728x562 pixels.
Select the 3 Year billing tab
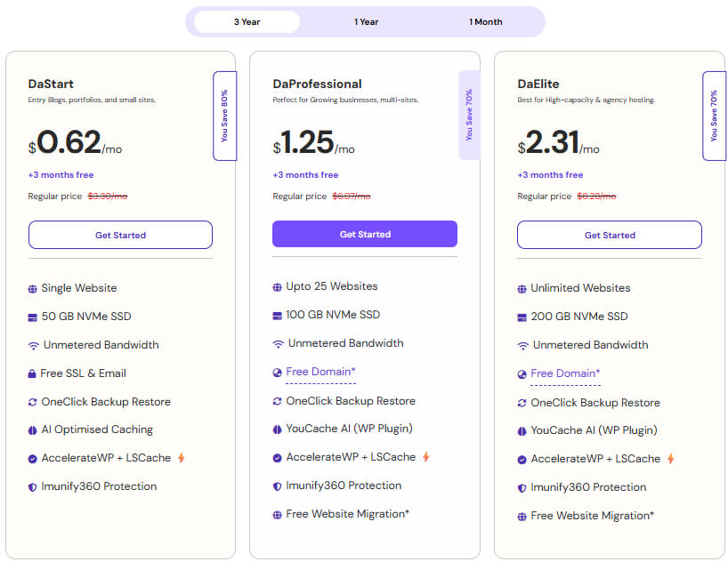point(247,22)
